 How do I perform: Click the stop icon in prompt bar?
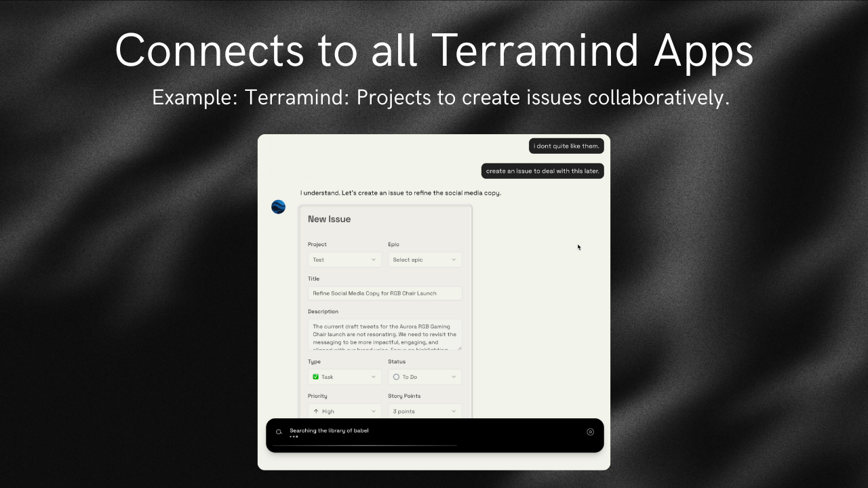590,432
